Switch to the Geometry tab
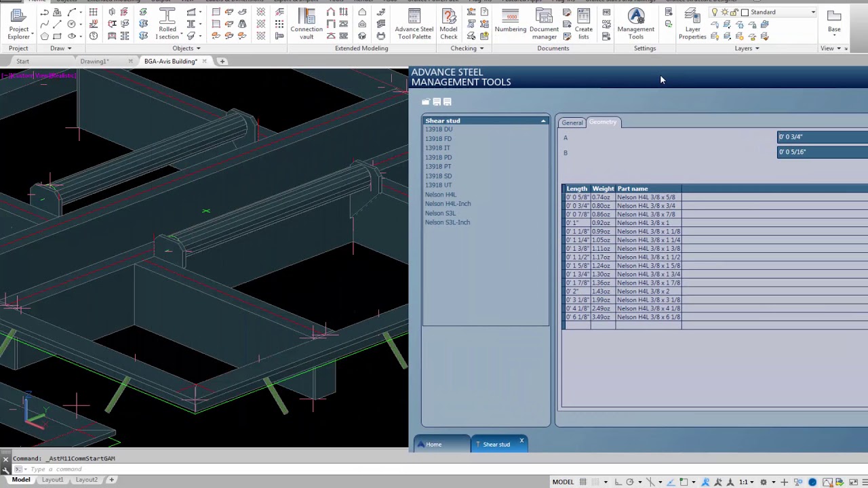 (x=603, y=122)
